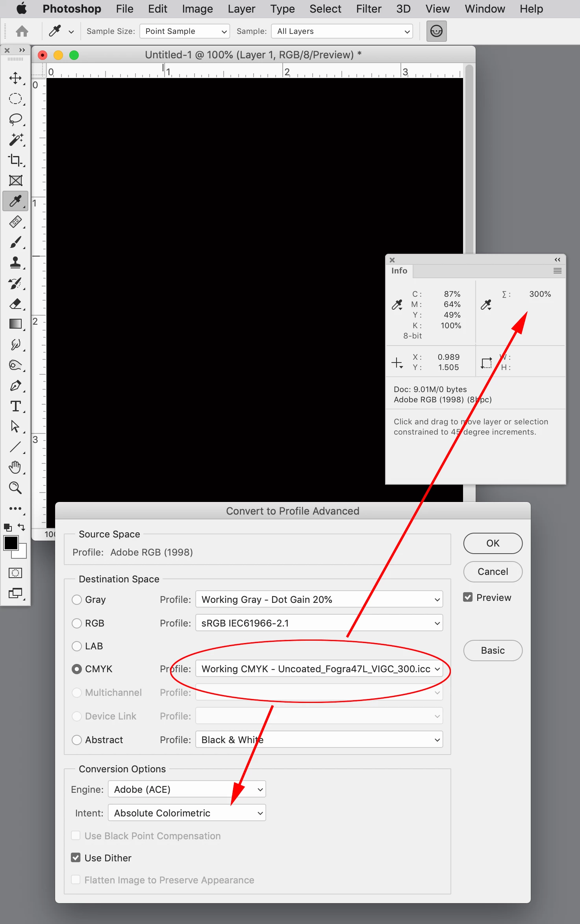Image resolution: width=580 pixels, height=924 pixels.
Task: Select the Crop tool
Action: (15, 160)
